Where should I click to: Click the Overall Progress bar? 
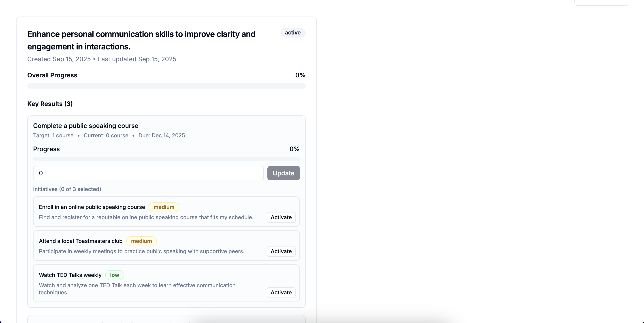click(166, 86)
